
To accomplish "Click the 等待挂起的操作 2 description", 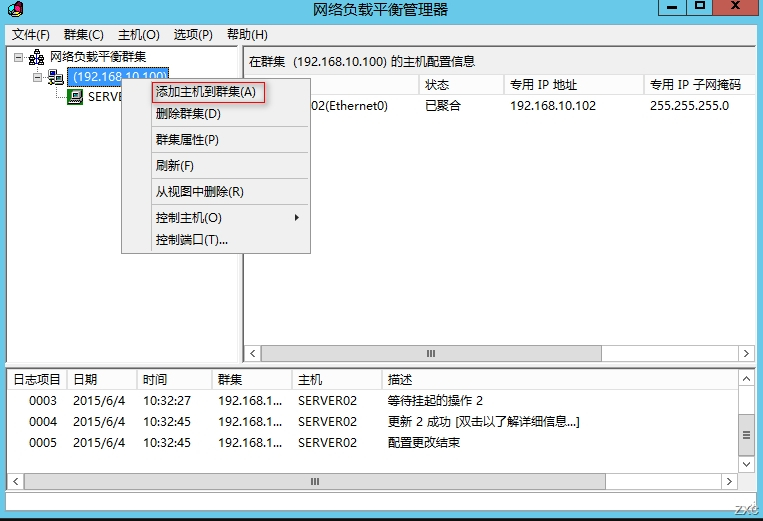I will tap(435, 401).
